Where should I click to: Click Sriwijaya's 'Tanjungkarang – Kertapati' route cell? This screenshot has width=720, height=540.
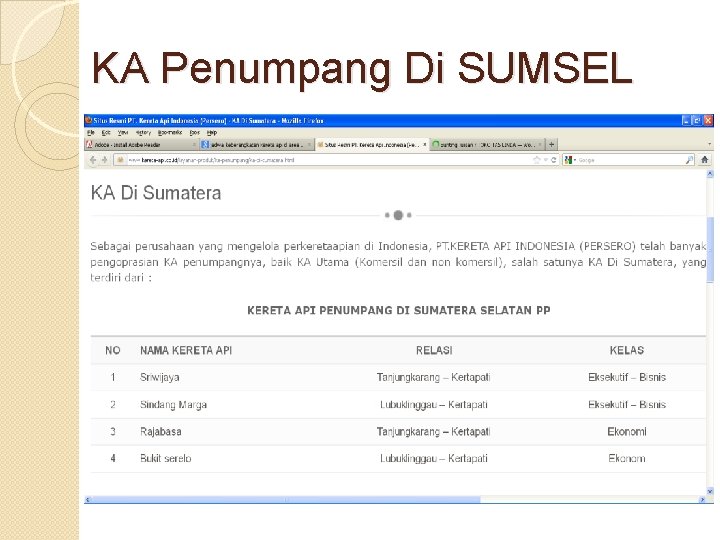[433, 377]
